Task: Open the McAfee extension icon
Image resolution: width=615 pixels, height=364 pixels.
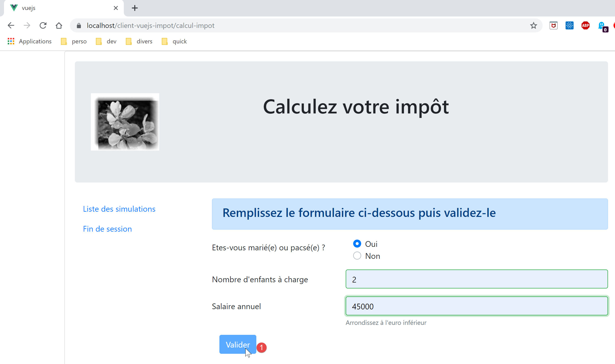Action: click(553, 25)
